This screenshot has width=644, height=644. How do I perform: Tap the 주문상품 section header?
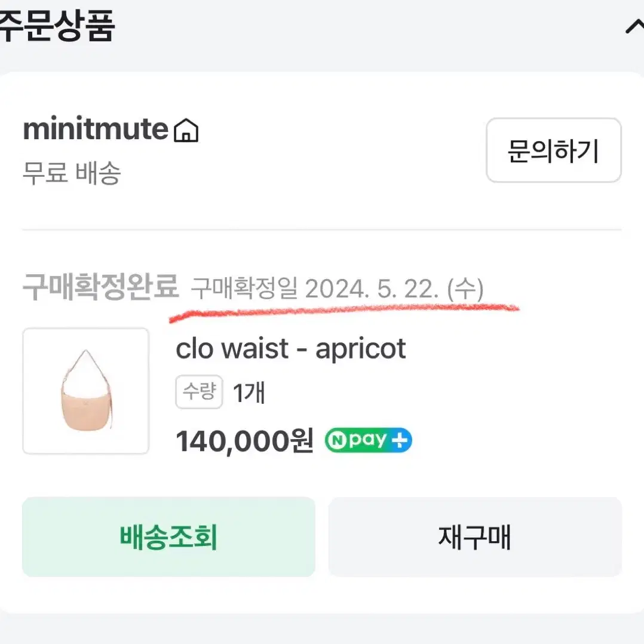point(57,26)
